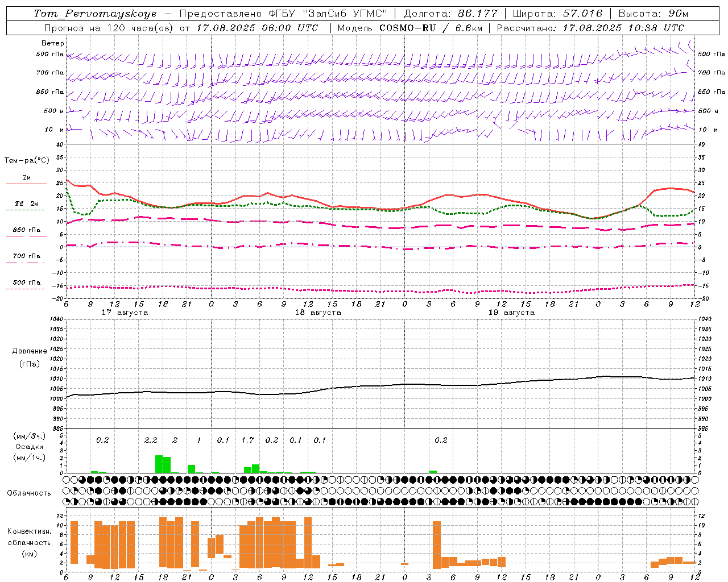Click the Давление panel label
The image size is (728, 582).
[30, 351]
